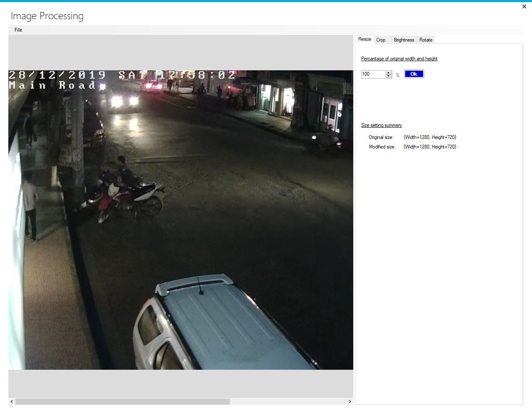The width and height of the screenshot is (532, 413).
Task: Click the modified size value {Width=1280, Height=720}
Action: (x=430, y=147)
